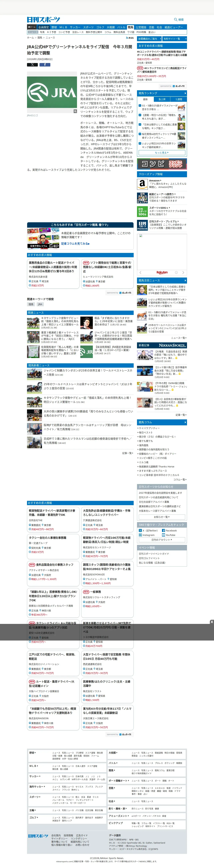Open the ミルコ魂 column link
This screenshot has width=214, height=868.
click(143, 462)
